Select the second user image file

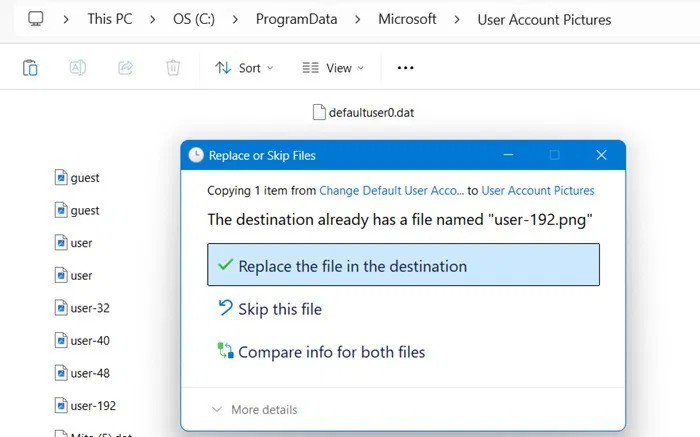(x=73, y=275)
